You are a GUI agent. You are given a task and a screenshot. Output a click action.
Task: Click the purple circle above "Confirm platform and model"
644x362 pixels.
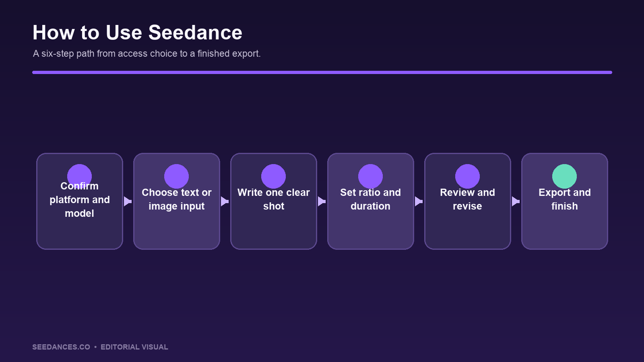coord(80,176)
